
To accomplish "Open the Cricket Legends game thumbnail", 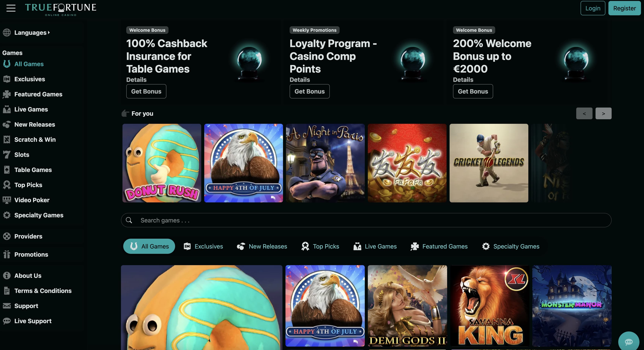I will coord(489,163).
